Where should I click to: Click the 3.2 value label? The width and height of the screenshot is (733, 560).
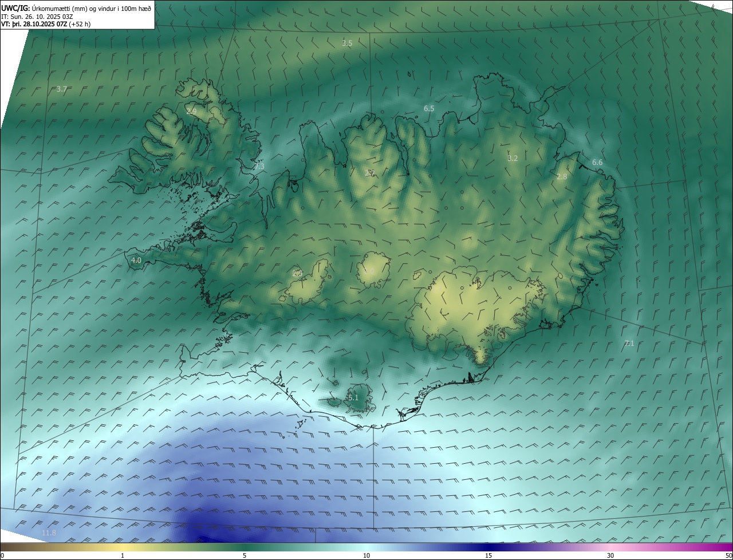tap(513, 158)
